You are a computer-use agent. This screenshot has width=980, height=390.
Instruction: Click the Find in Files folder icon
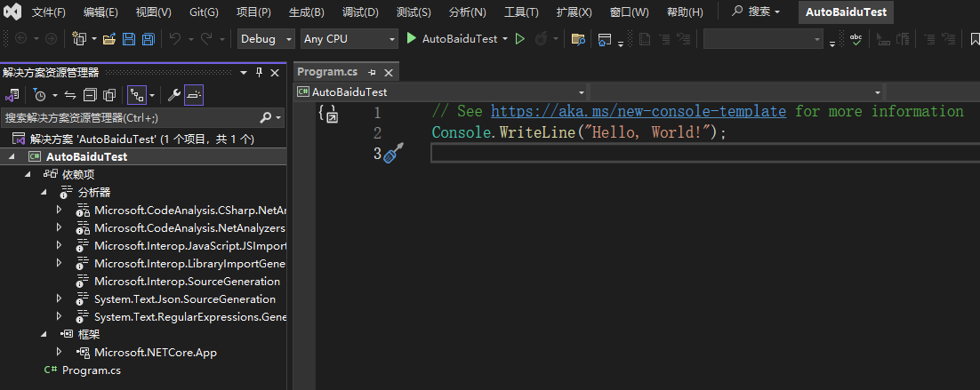[x=579, y=39]
